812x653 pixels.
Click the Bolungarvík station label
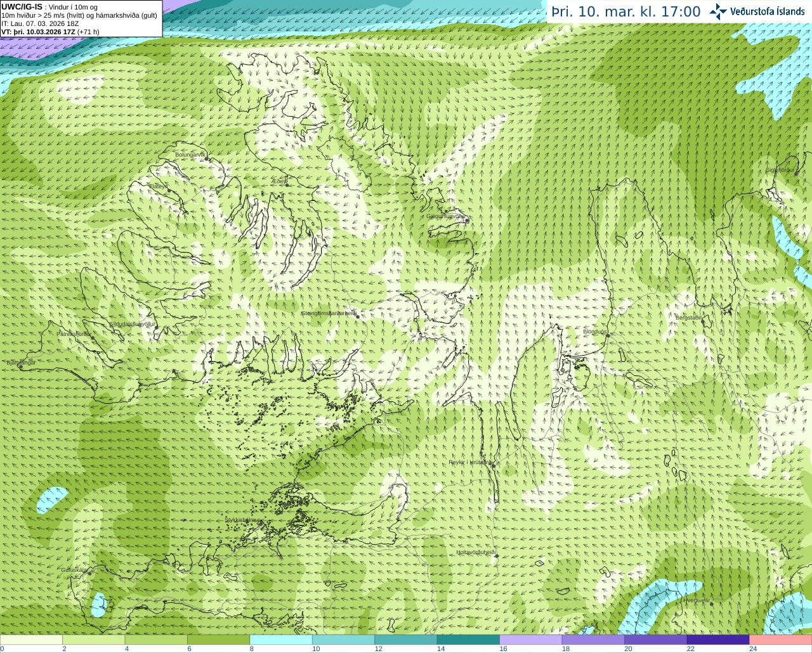[190, 155]
